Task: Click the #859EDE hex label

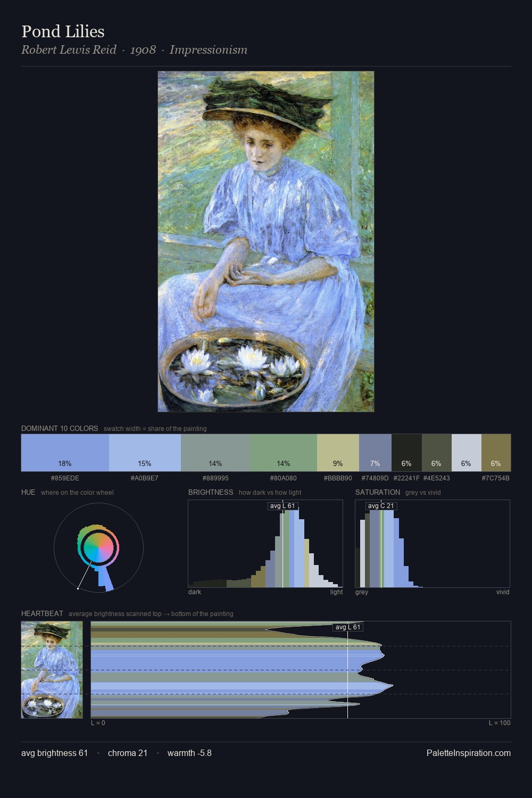Action: click(65, 478)
